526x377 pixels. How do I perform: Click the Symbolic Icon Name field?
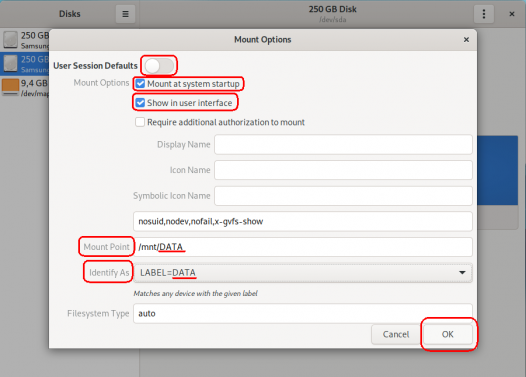tap(343, 196)
